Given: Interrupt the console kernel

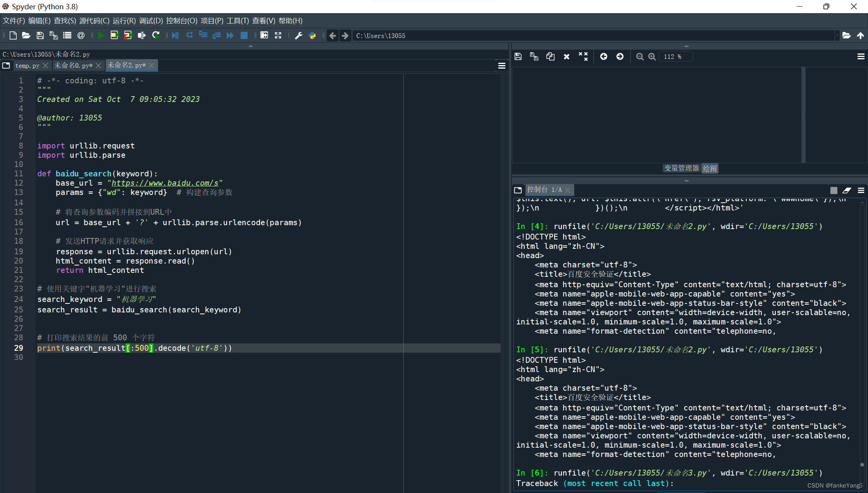Looking at the screenshot, I should [x=834, y=190].
